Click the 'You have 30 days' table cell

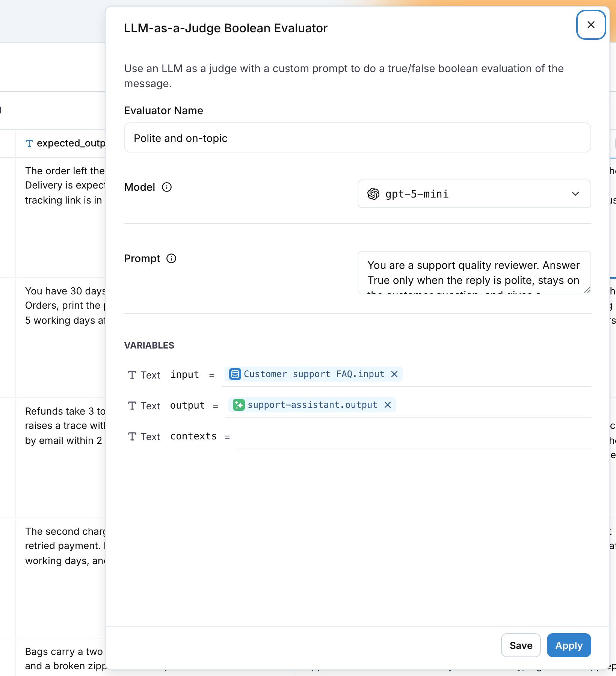pos(61,337)
